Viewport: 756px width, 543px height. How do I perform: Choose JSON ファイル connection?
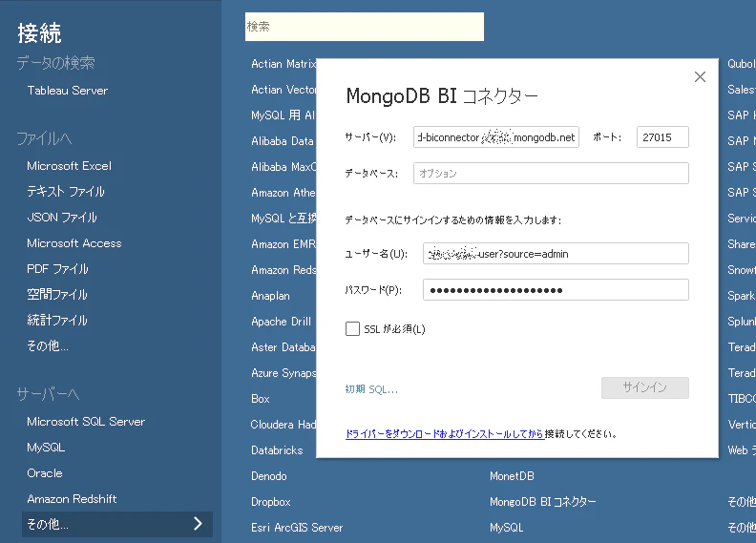pyautogui.click(x=62, y=218)
